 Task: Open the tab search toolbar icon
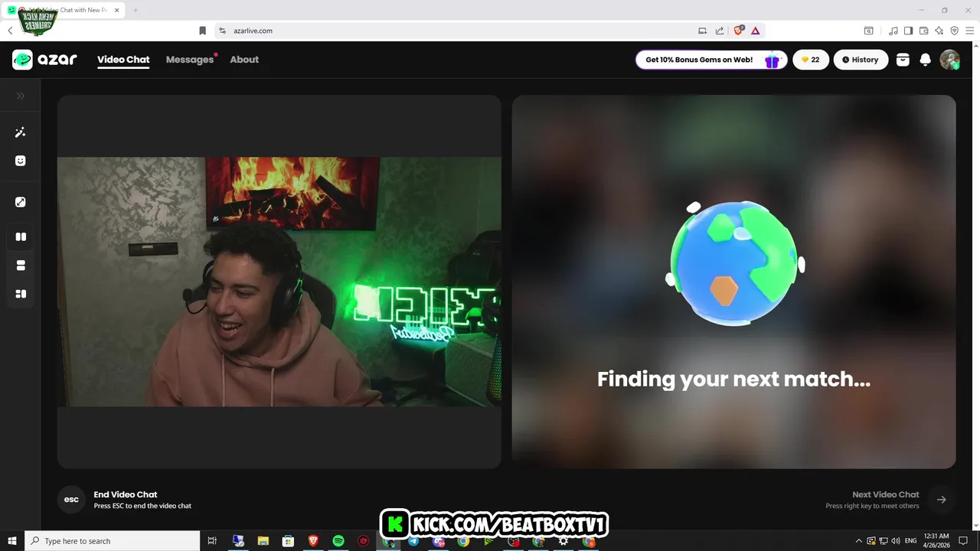coord(868,31)
